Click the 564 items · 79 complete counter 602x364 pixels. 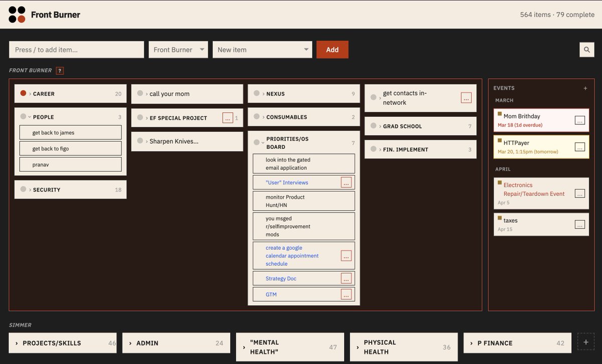[557, 15]
